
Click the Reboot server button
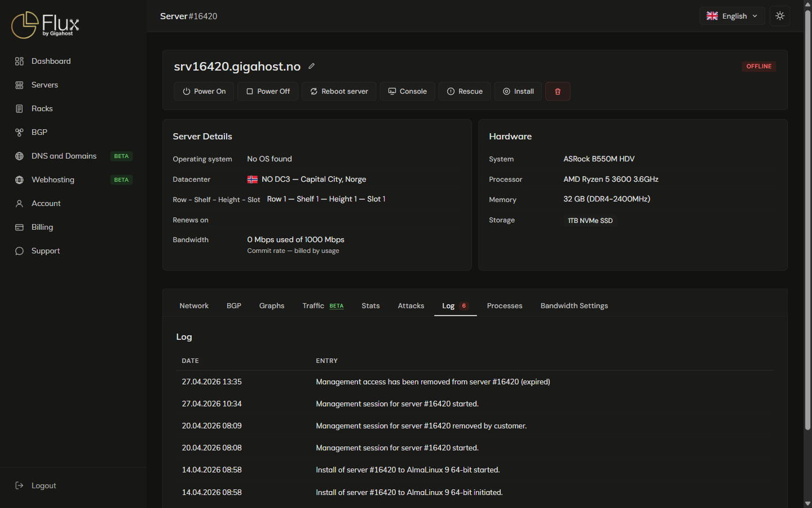(339, 91)
